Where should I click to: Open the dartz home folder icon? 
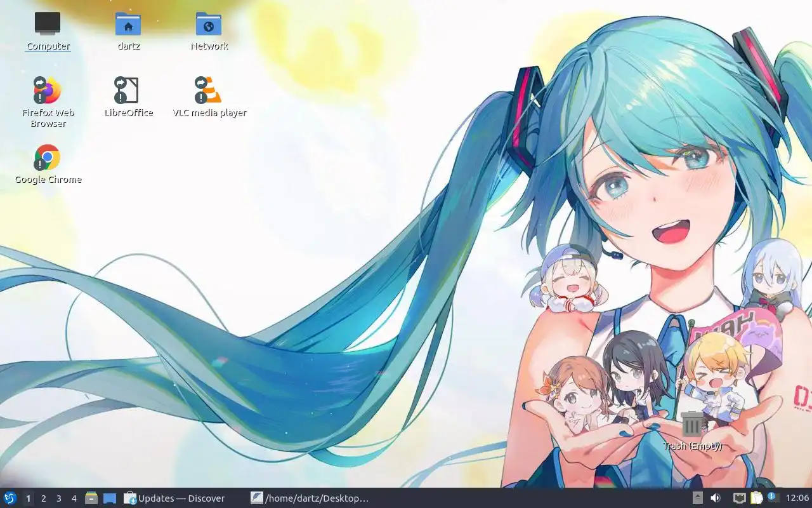pos(128,30)
